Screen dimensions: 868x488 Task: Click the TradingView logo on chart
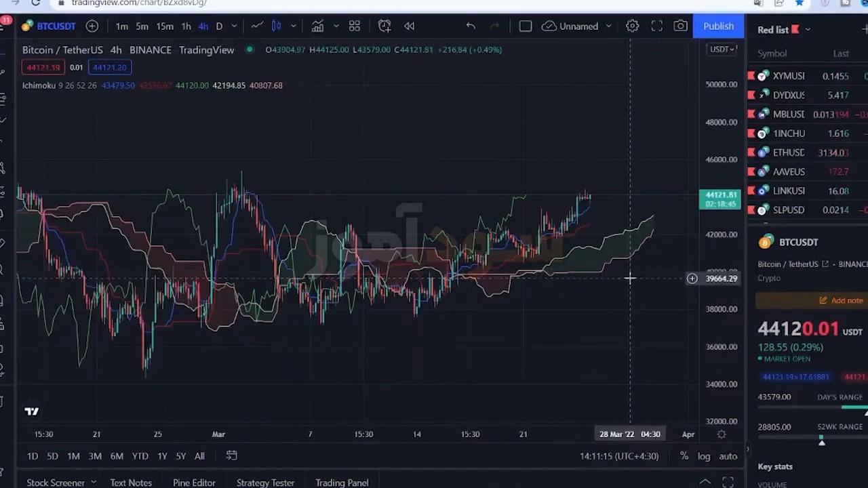coord(31,411)
